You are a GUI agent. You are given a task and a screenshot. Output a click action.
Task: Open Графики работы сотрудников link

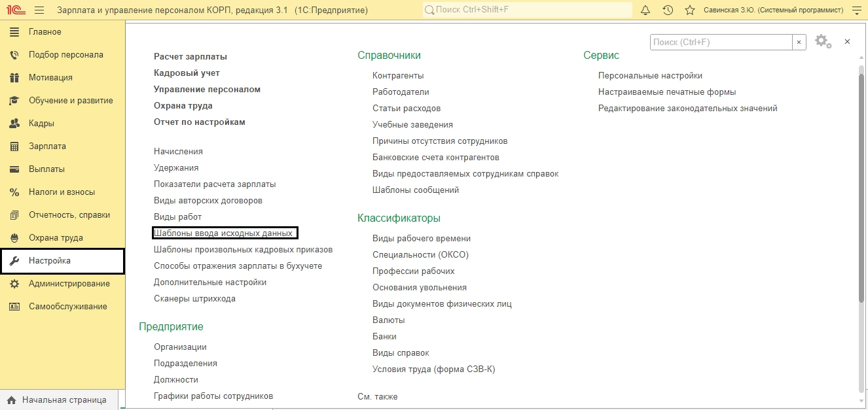213,396
